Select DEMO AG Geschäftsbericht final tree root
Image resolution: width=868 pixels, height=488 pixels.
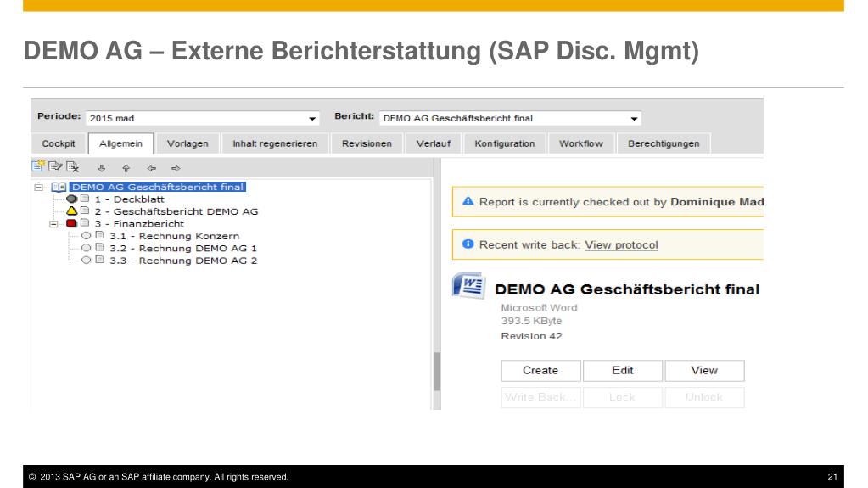point(158,188)
